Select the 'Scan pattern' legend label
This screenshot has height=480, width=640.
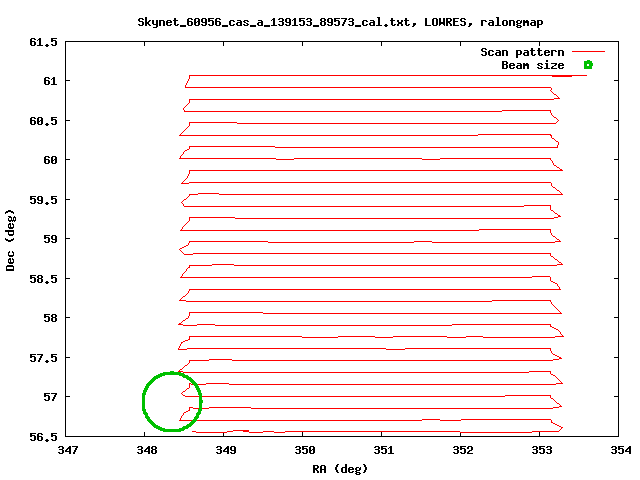[x=522, y=52]
